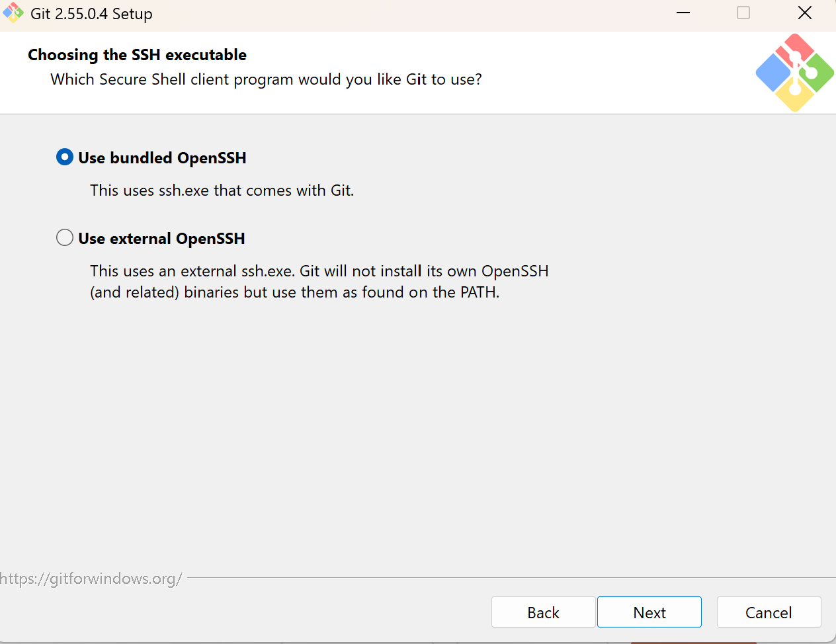This screenshot has height=644, width=836.
Task: Click the greyed-out maximize window button
Action: [743, 13]
